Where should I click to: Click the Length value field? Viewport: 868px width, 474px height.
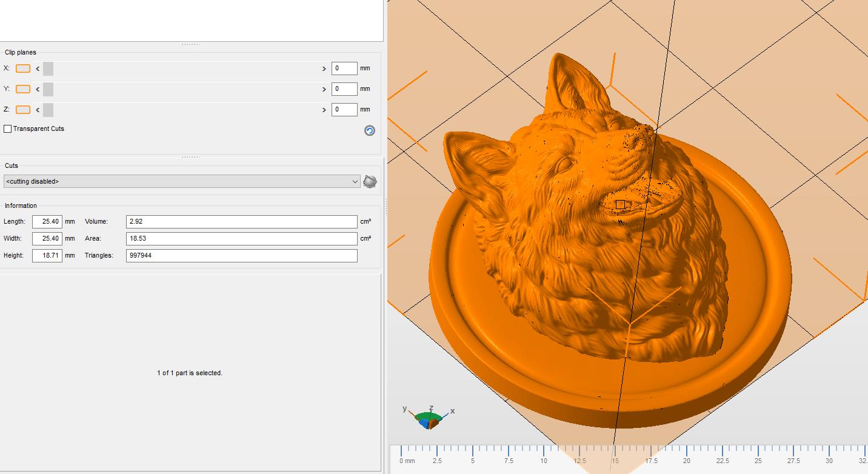(47, 222)
